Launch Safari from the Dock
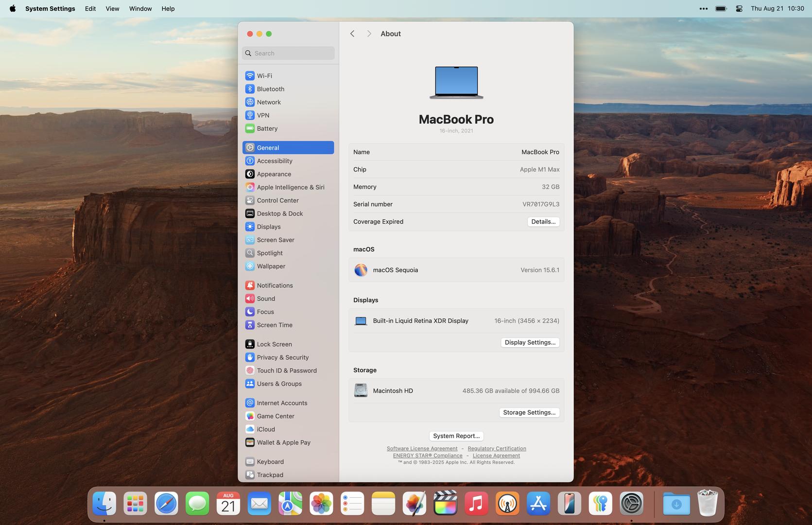Viewport: 812px width, 525px height. [x=166, y=504]
